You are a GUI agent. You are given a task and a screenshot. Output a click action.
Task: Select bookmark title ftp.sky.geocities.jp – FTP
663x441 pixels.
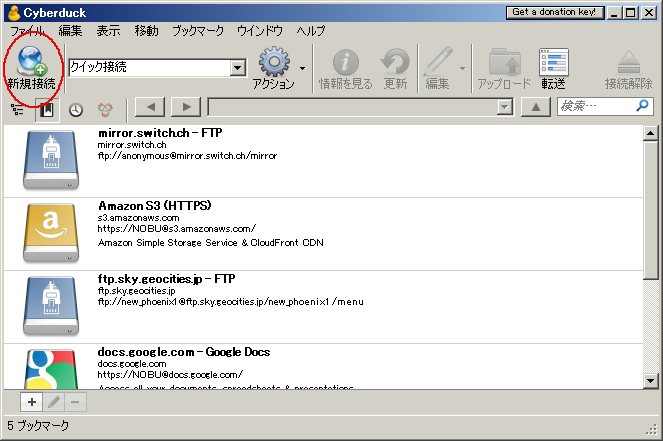[166, 279]
